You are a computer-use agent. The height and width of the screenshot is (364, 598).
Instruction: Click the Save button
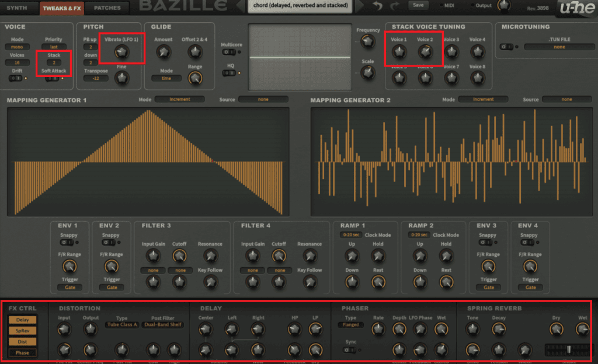[x=418, y=5]
